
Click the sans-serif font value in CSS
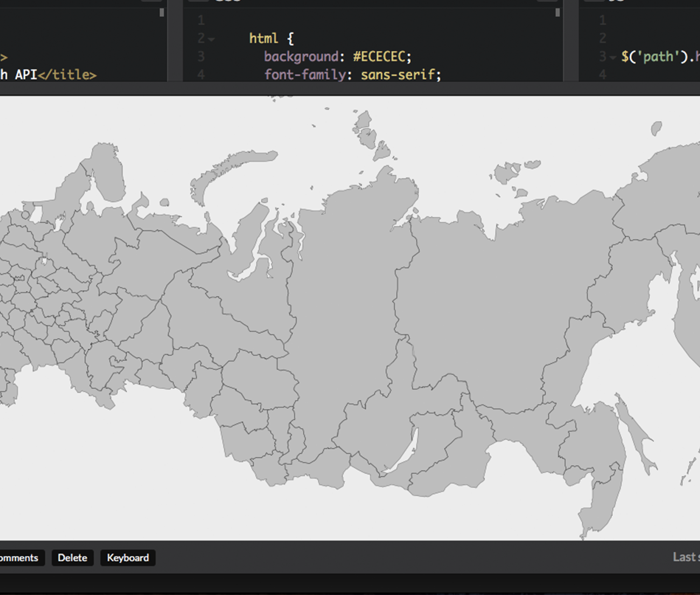point(399,74)
